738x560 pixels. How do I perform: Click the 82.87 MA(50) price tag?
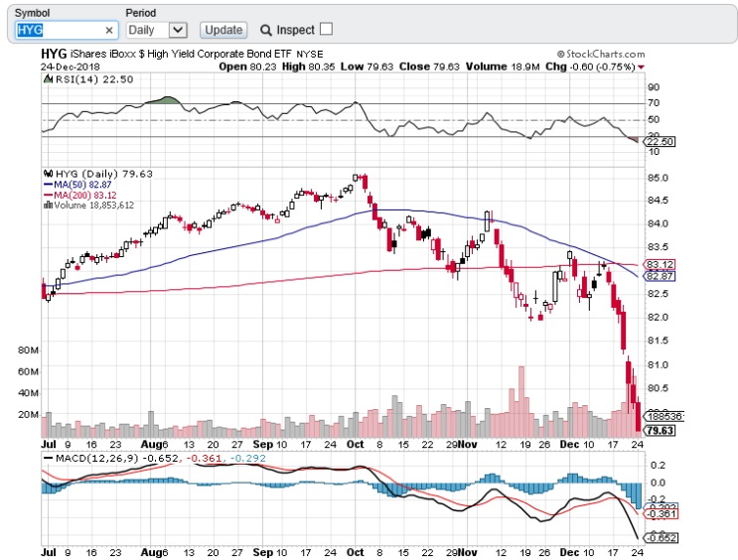(x=659, y=276)
